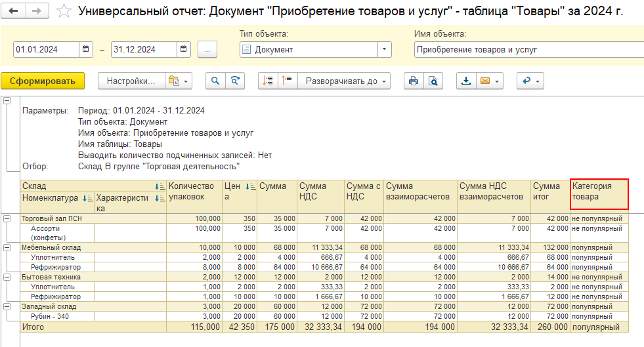
Task: Click the print report printer icon
Action: [x=413, y=81]
